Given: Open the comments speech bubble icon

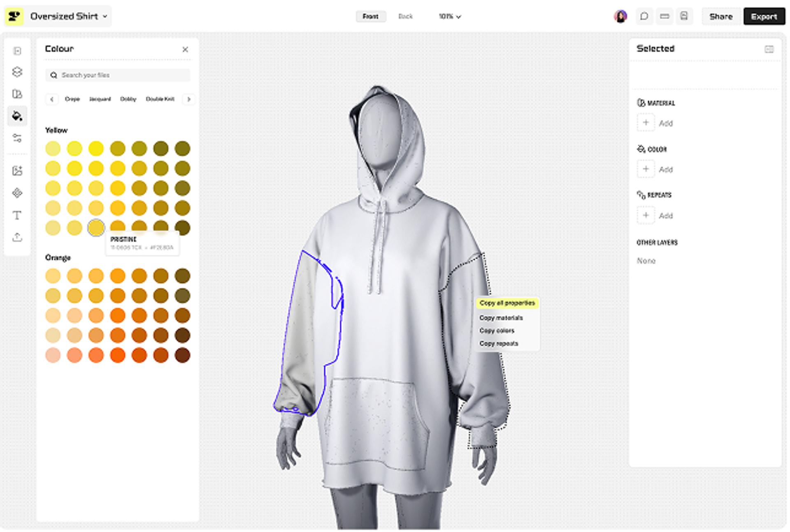Looking at the screenshot, I should [x=644, y=16].
